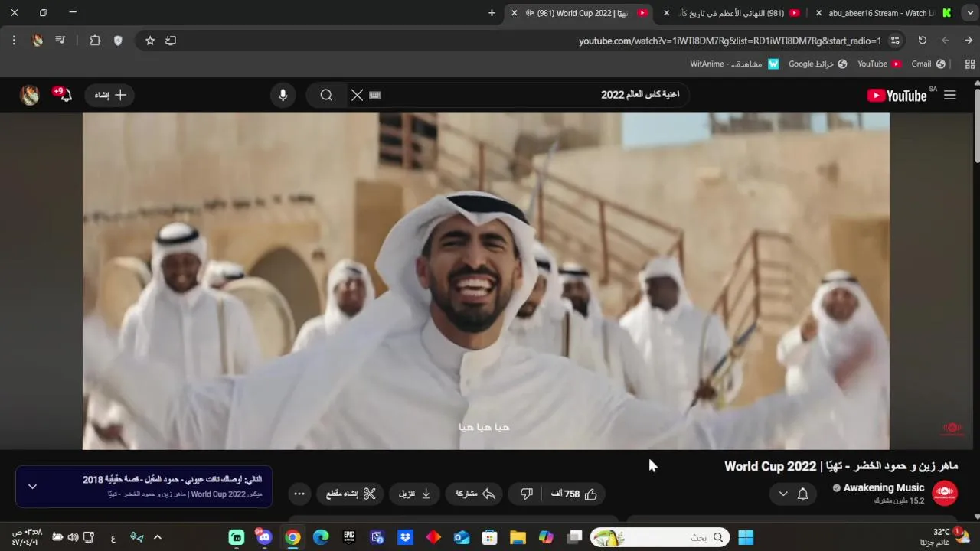This screenshot has width=980, height=551.
Task: Open more actions three-dots menu under video
Action: tap(299, 494)
